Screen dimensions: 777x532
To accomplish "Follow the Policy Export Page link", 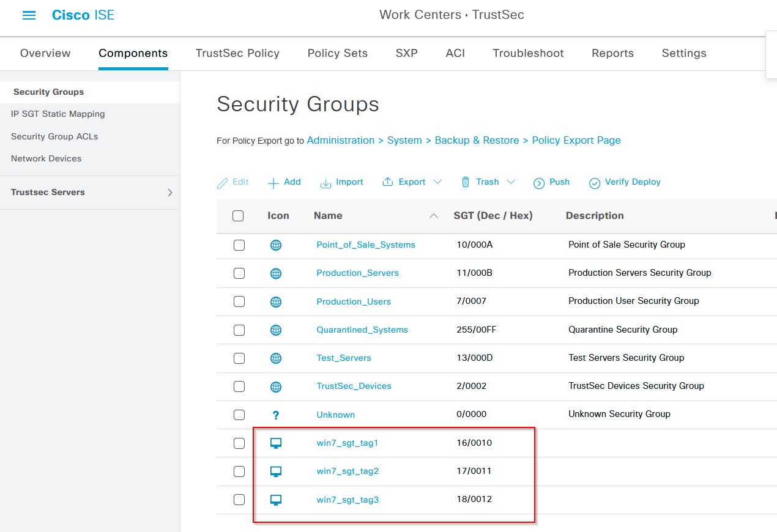I will coord(576,141).
